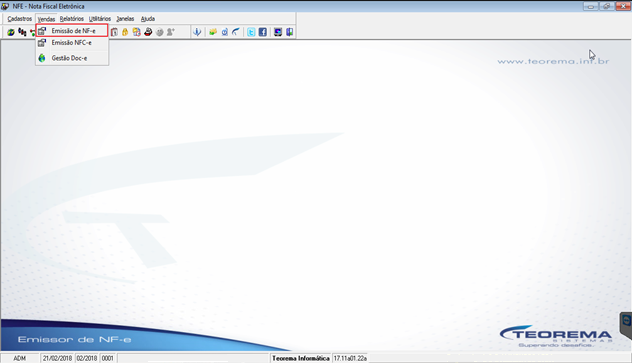Click the computer monitor toolbar icon
This screenshot has height=363, width=632.
[278, 32]
